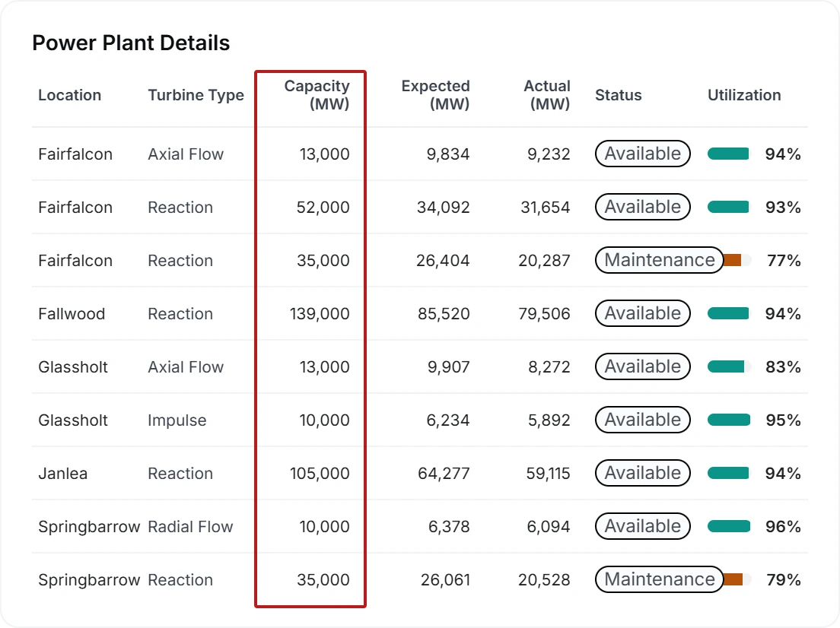Click the 9,232 actual value

tap(549, 154)
